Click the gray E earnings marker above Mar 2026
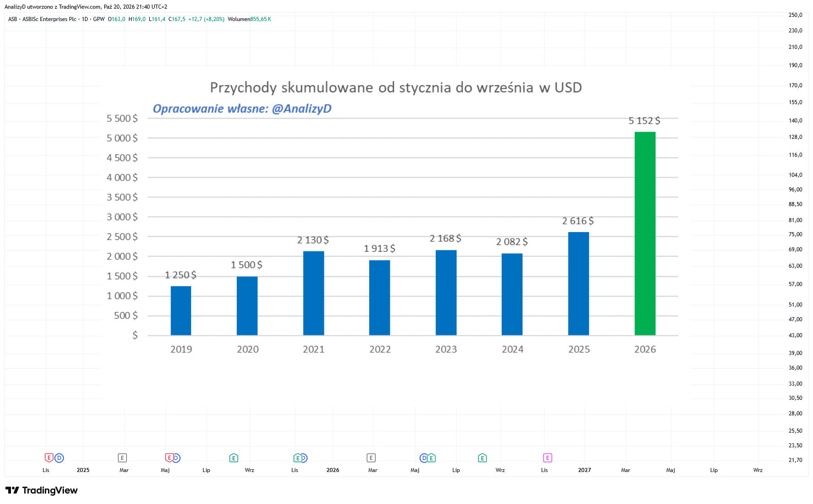This screenshot has height=504, width=813. tap(371, 457)
